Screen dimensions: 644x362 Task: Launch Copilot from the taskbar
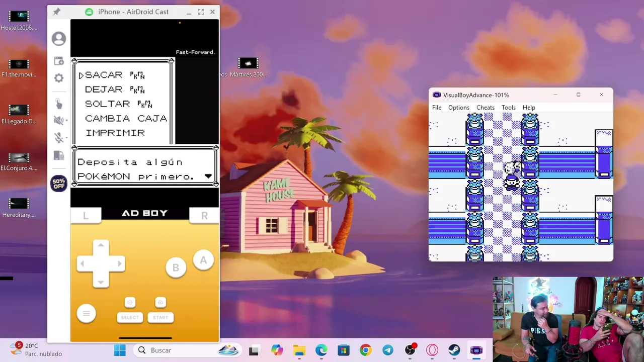[277, 350]
